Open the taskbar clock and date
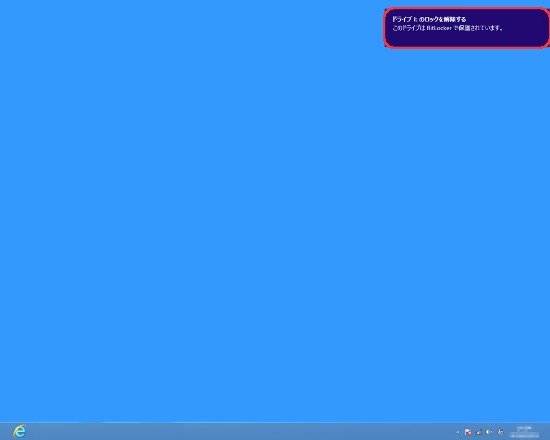The image size is (550, 440). click(x=524, y=432)
